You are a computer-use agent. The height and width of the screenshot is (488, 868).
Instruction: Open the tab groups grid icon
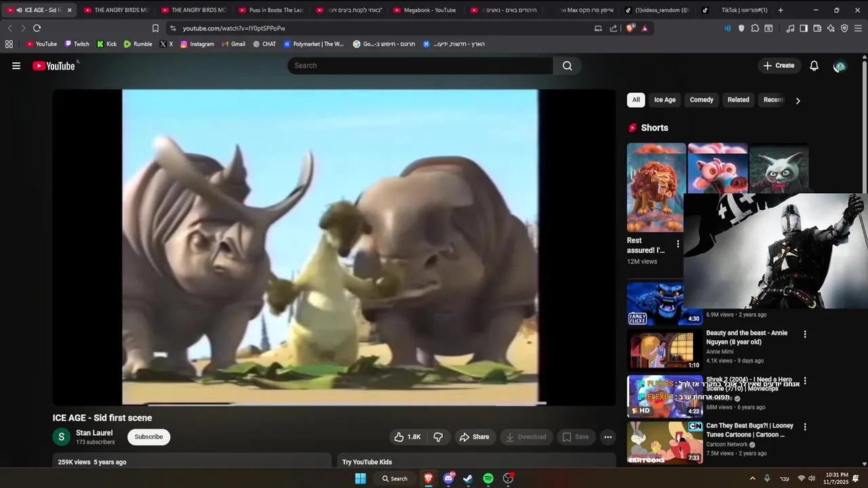[9, 44]
